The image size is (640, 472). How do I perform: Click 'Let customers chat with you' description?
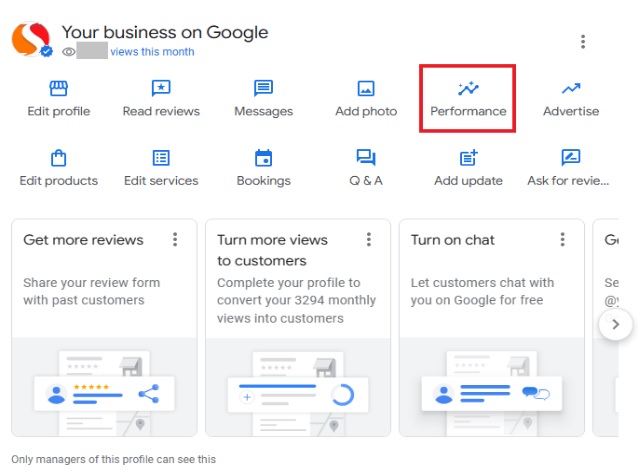[x=482, y=291]
